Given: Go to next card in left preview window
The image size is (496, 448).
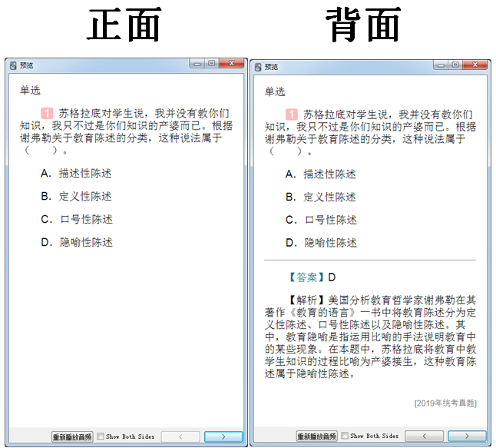Looking at the screenshot, I should point(223,436).
